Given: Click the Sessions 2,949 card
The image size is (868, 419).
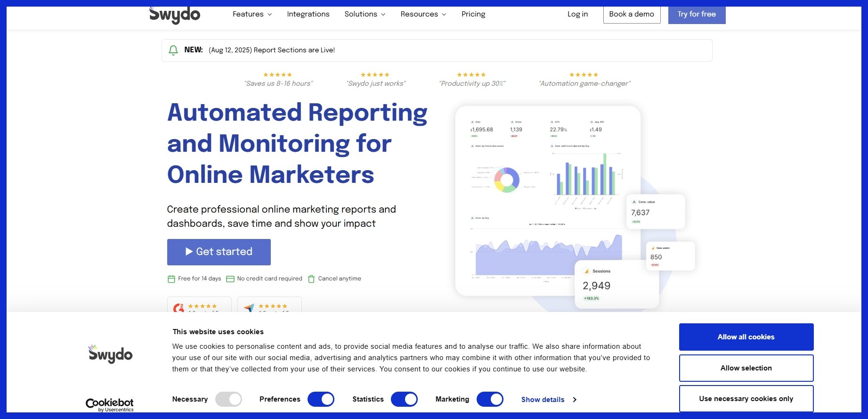Looking at the screenshot, I should pos(617,285).
